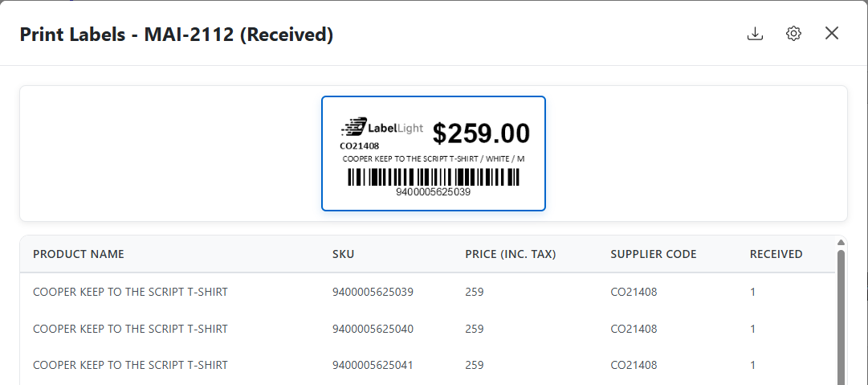868x385 pixels.
Task: Click the Price (Inc. Tax) column header
Action: 511,254
